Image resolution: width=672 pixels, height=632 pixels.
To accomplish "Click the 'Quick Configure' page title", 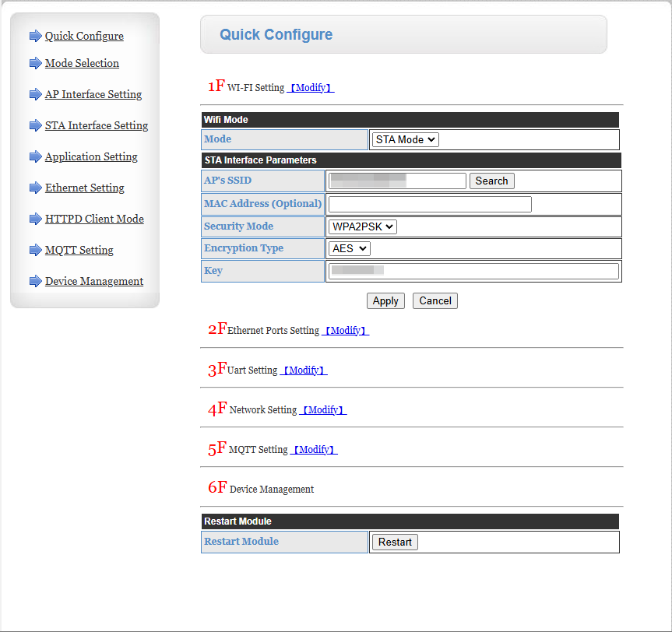I will [276, 34].
